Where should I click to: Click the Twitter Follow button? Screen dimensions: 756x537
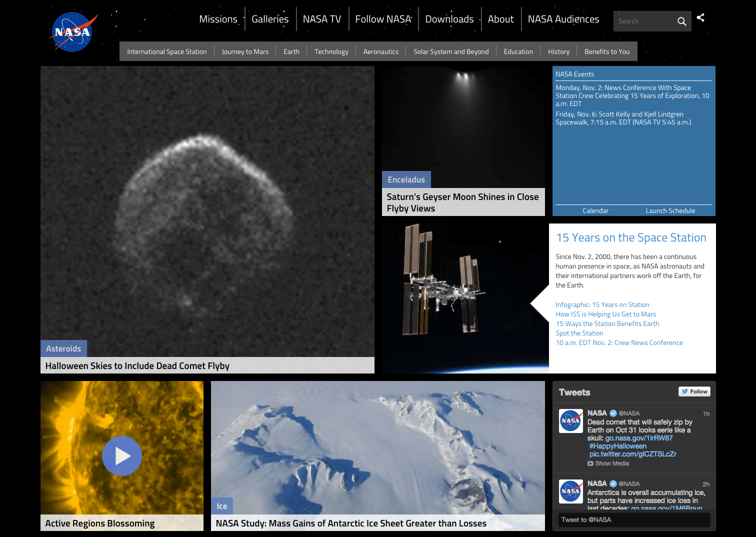point(694,391)
